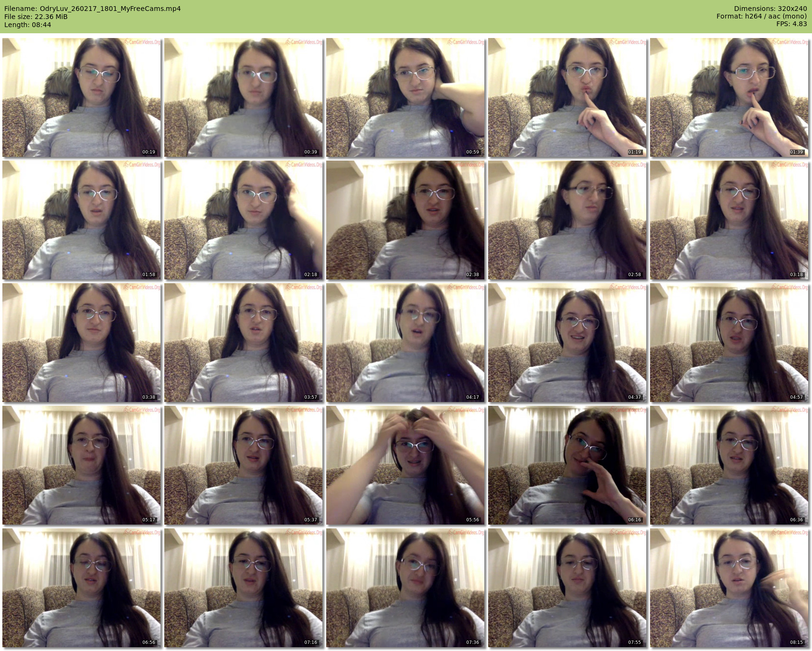
Task: Click the Length 08:44 label
Action: pos(28,25)
